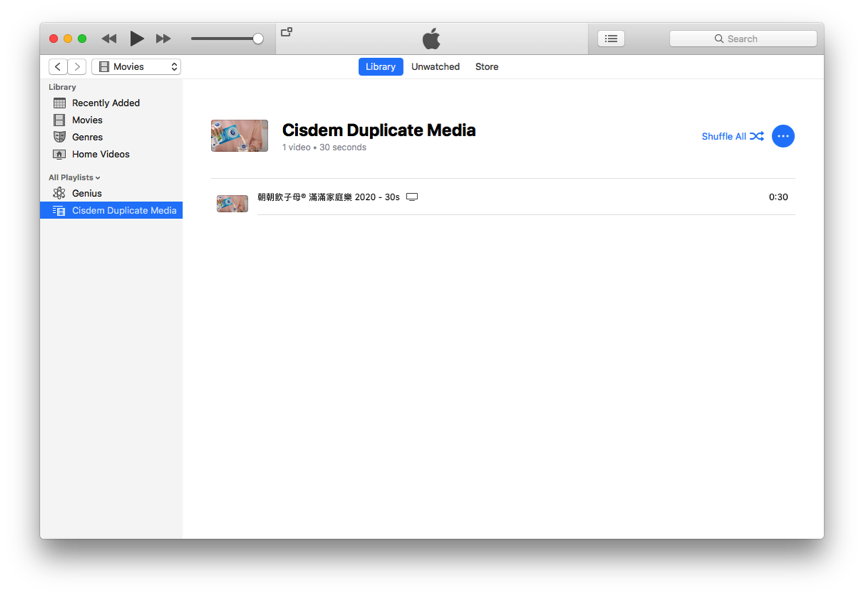Image resolution: width=864 pixels, height=596 pixels.
Task: Click the Cisdem Duplicate Media heading
Action: pyautogui.click(x=379, y=130)
